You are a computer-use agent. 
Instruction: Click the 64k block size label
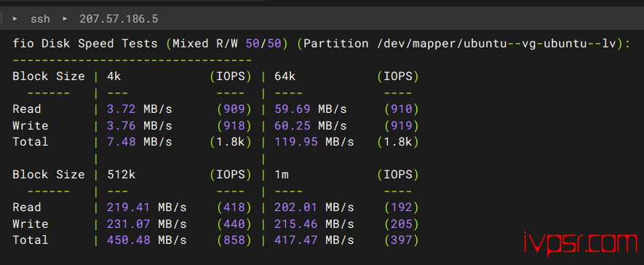(x=285, y=76)
